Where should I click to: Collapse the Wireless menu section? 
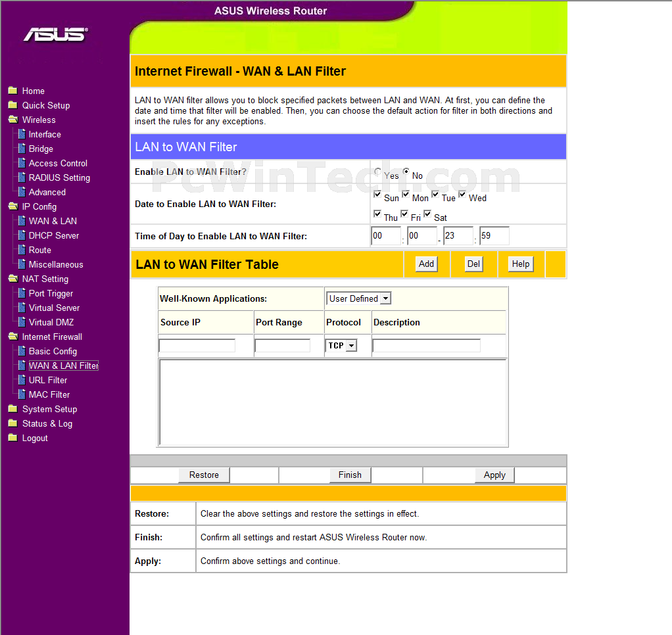39,120
